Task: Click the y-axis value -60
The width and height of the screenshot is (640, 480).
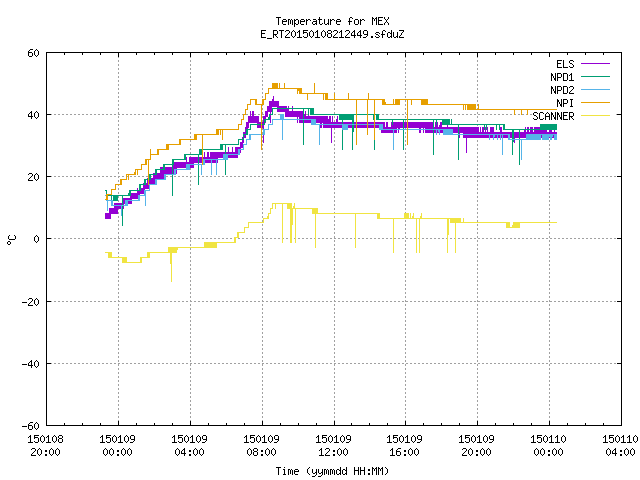Action: [31, 426]
